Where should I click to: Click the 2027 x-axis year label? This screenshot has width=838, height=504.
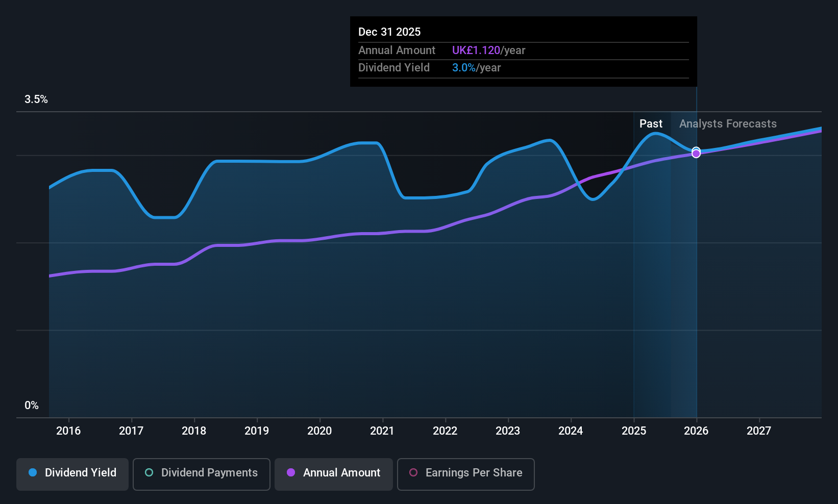pyautogui.click(x=759, y=431)
